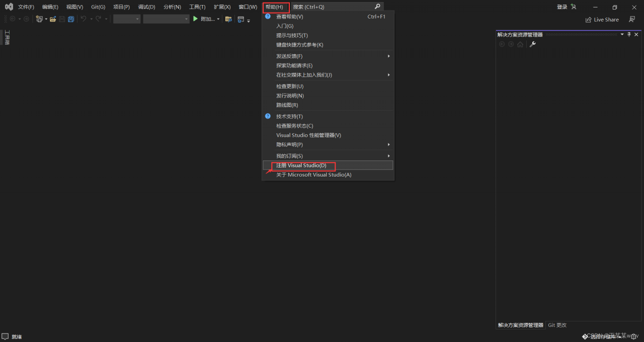This screenshot has height=342, width=644.
Task: Select 探索功能请求(E) menu entry
Action: click(328, 65)
